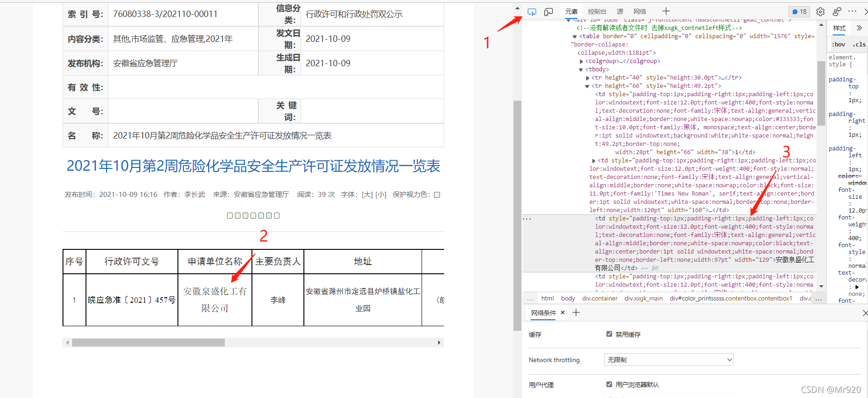Select div.container in the breadcrumb
Viewport: 868px width, 398px height.
click(600, 299)
